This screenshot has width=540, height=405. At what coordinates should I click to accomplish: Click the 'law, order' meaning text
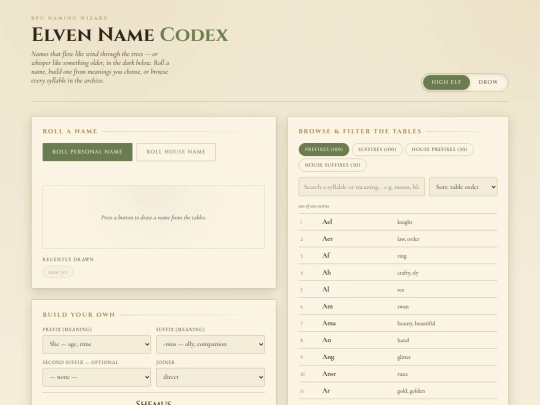[408, 239]
